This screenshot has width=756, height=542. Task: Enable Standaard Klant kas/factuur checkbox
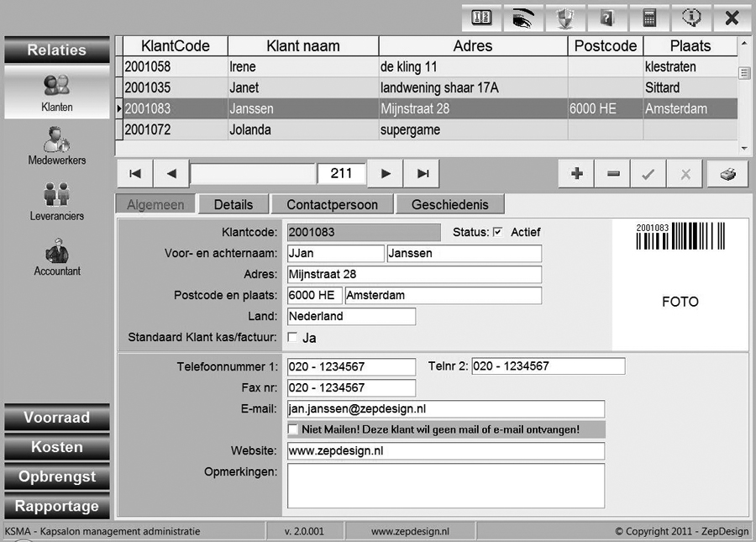[x=292, y=337]
